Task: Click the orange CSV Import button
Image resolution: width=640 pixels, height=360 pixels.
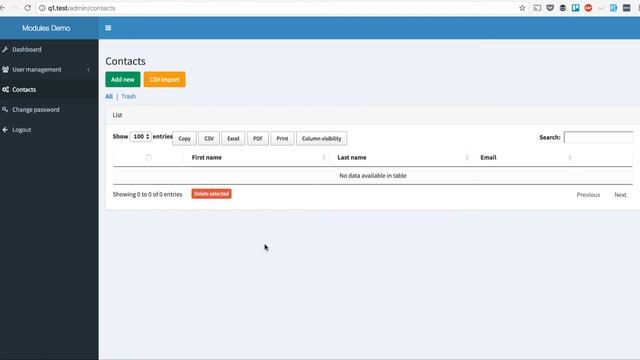Action: coord(164,79)
